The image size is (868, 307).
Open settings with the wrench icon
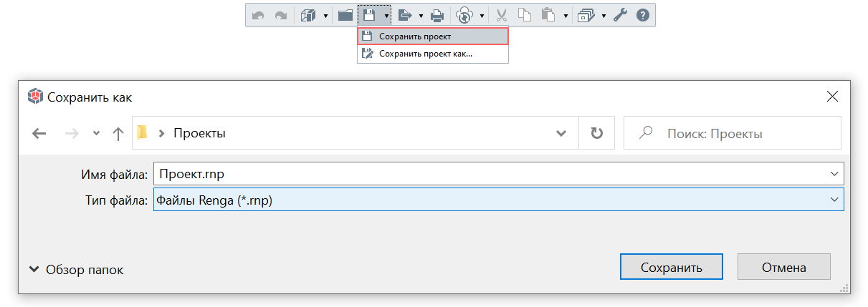point(621,14)
